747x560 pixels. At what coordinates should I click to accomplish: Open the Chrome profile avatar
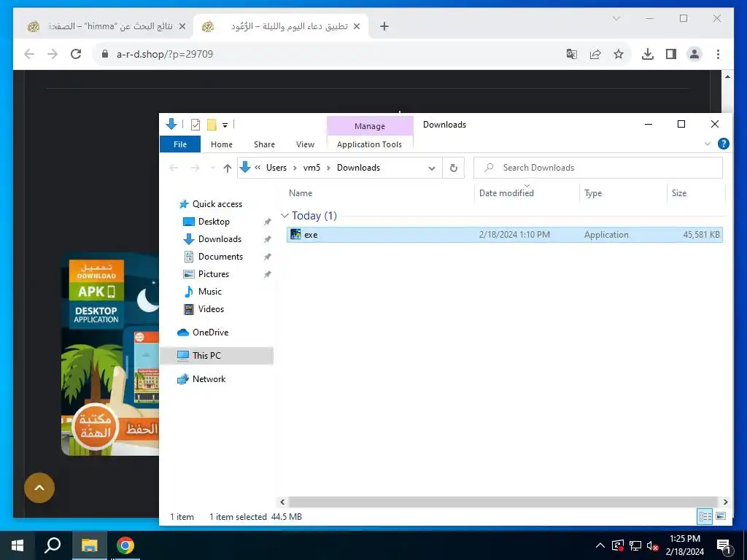[694, 54]
